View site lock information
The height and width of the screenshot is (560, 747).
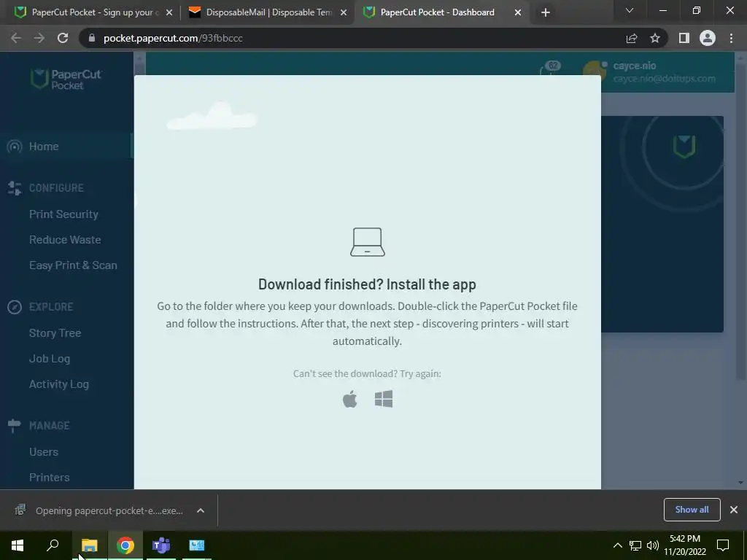pos(92,38)
